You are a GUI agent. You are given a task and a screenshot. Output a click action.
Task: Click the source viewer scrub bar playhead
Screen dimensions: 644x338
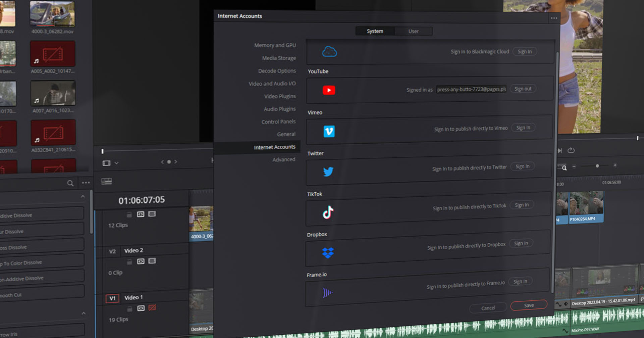[x=102, y=151]
